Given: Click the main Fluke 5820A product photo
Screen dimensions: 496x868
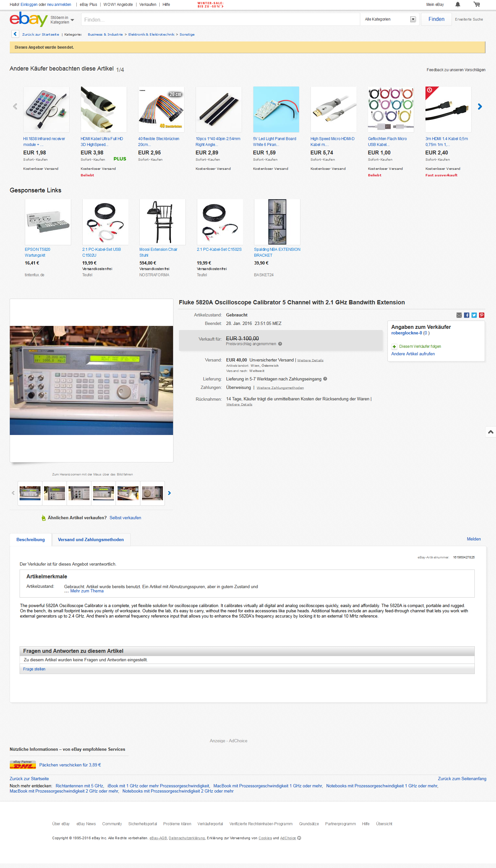Looking at the screenshot, I should (x=91, y=380).
